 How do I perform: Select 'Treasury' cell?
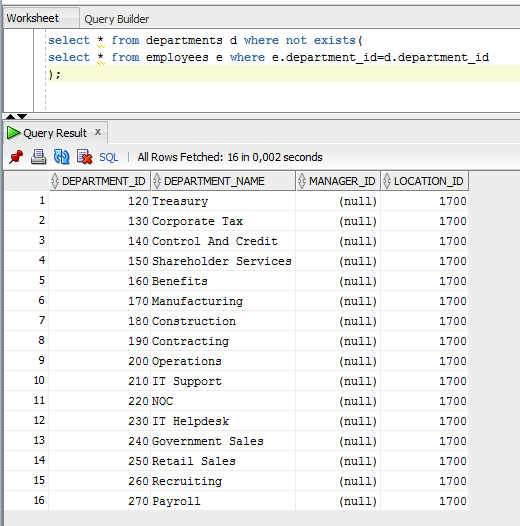coord(223,201)
